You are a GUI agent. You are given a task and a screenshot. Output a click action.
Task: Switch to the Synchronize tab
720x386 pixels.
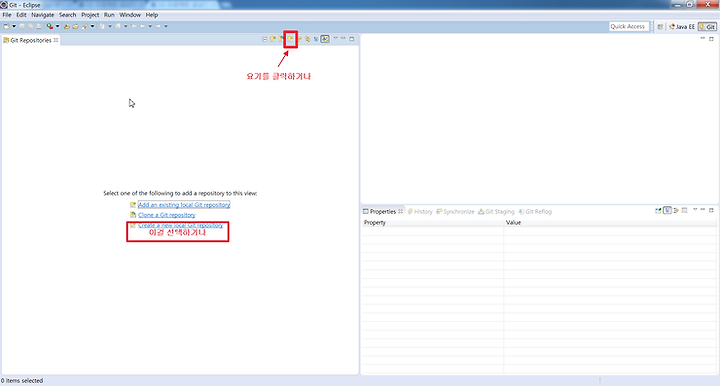coord(455,212)
